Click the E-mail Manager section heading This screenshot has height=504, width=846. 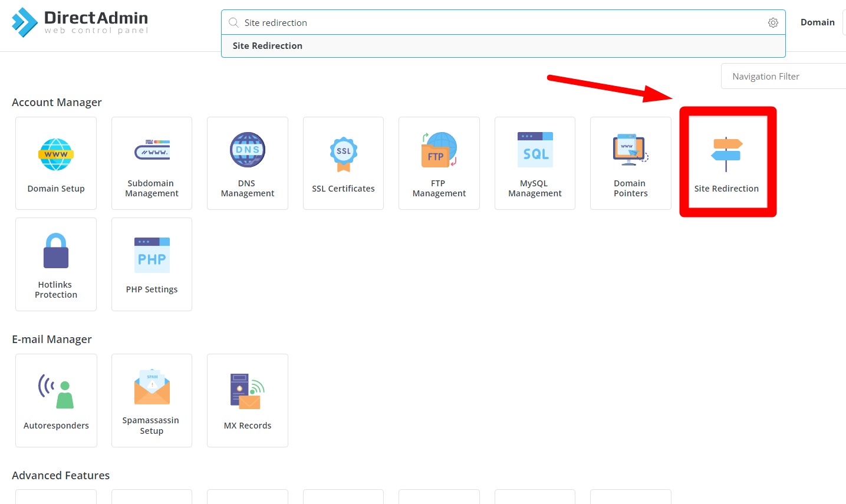click(52, 340)
